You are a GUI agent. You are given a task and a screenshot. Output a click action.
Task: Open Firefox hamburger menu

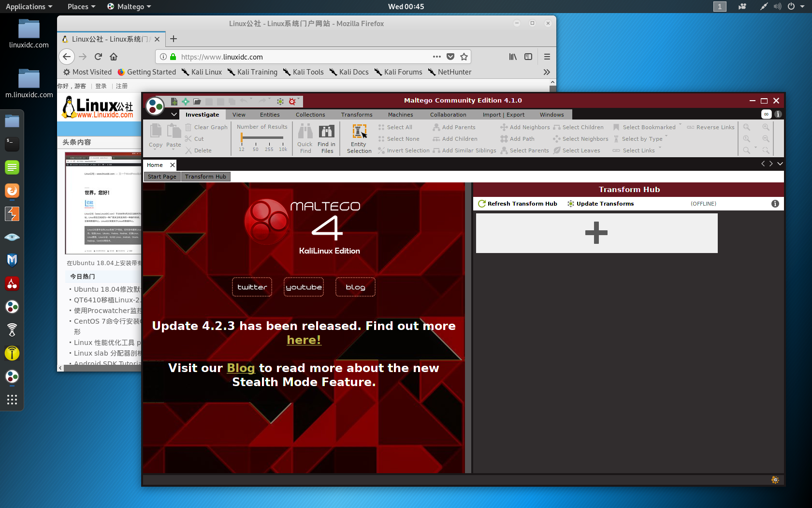click(x=547, y=57)
